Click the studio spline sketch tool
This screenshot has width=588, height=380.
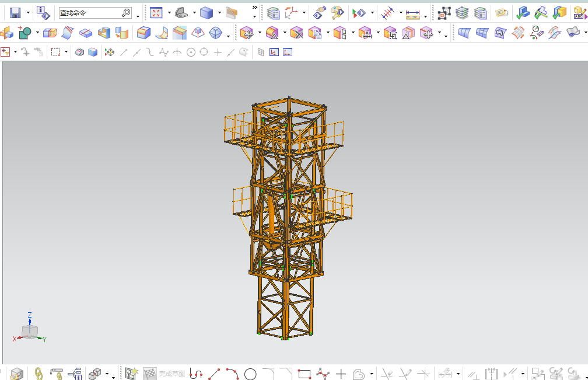(323, 374)
